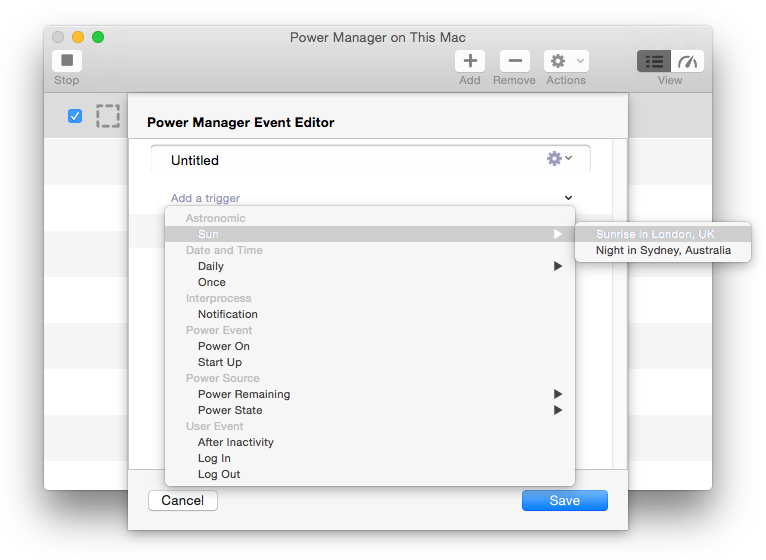
Task: Select Power Remaining menu item
Action: pyautogui.click(x=370, y=394)
